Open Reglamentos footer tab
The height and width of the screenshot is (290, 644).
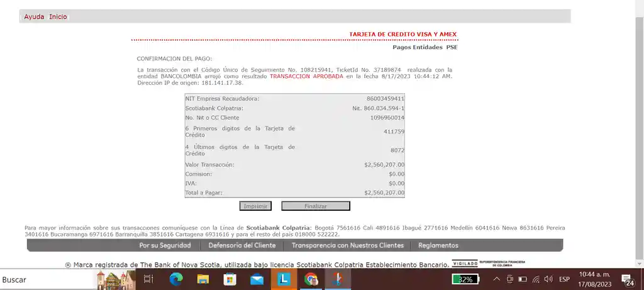pos(438,245)
